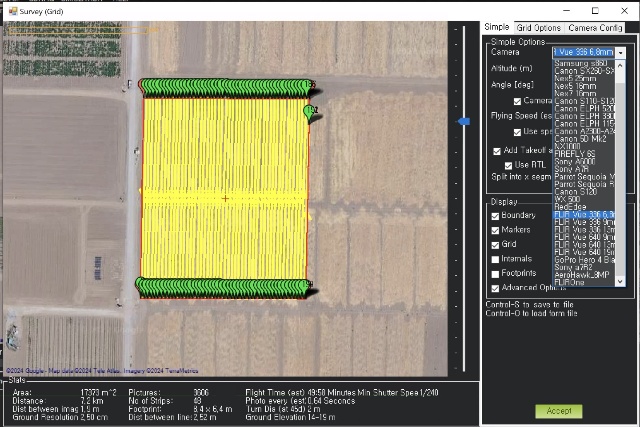Toggle the Advanced Options checkbox
This screenshot has height=427, width=640.
[x=495, y=287]
